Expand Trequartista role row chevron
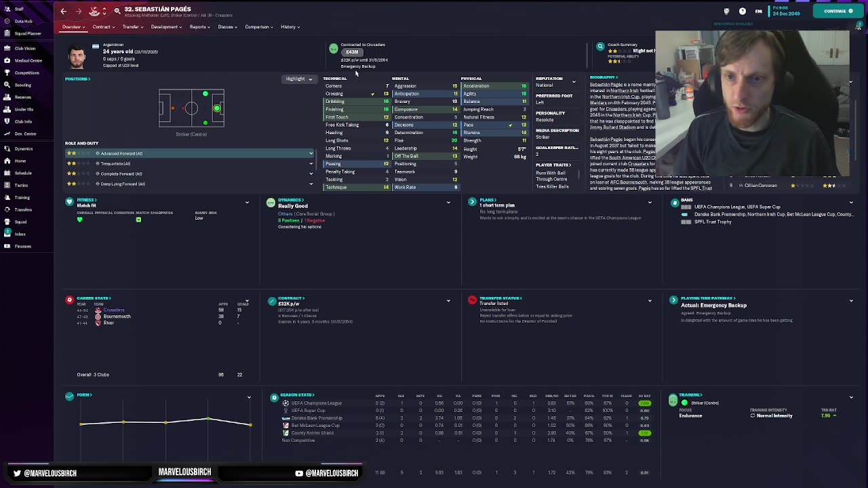868x488 pixels. pos(311,164)
